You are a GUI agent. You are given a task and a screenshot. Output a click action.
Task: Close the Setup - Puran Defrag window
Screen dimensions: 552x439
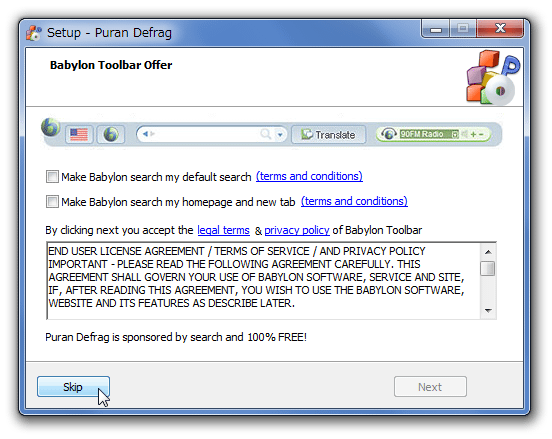(x=500, y=29)
